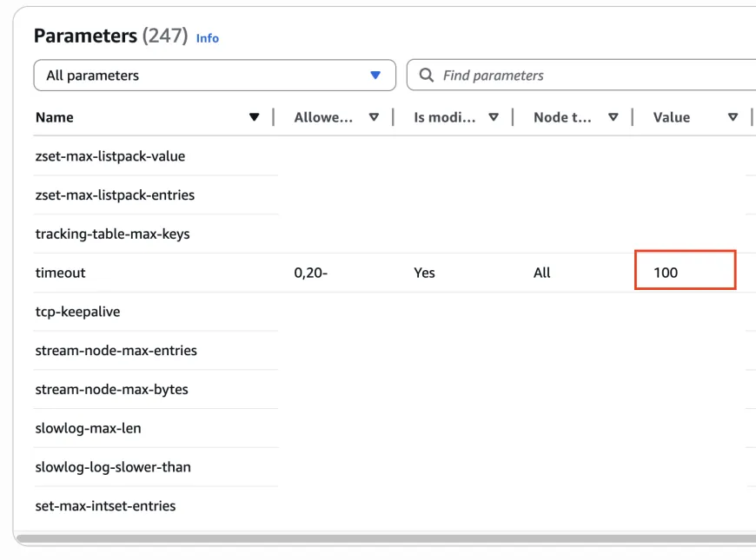Viewport: 756px width, 560px height.
Task: Click the slowlog-log-slower-than parameter
Action: [x=112, y=467]
